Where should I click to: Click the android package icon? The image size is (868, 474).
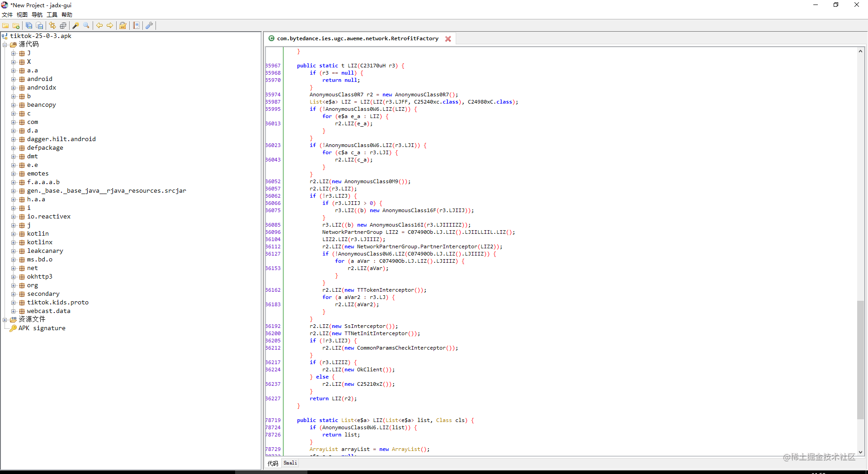coord(22,79)
